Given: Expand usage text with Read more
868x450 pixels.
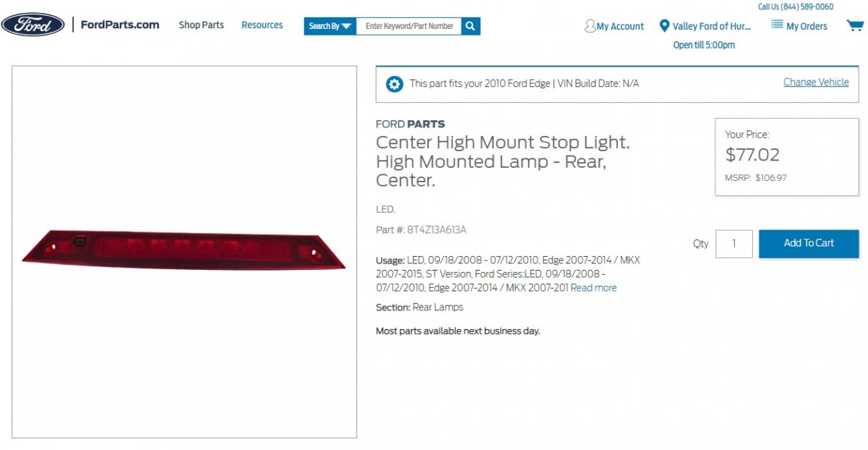Looking at the screenshot, I should click(x=593, y=288).
